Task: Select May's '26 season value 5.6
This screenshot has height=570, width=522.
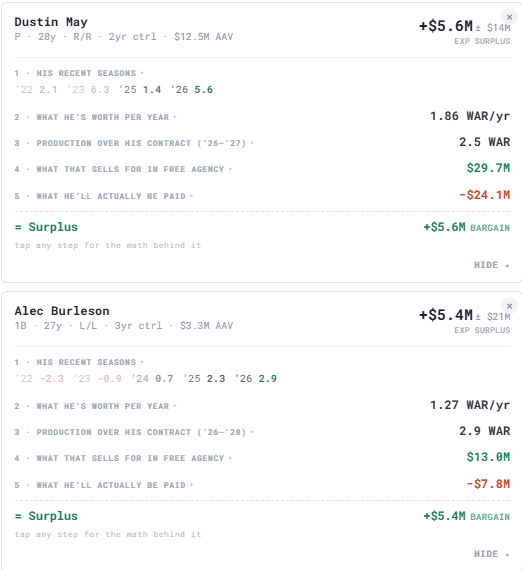Action: [204, 89]
